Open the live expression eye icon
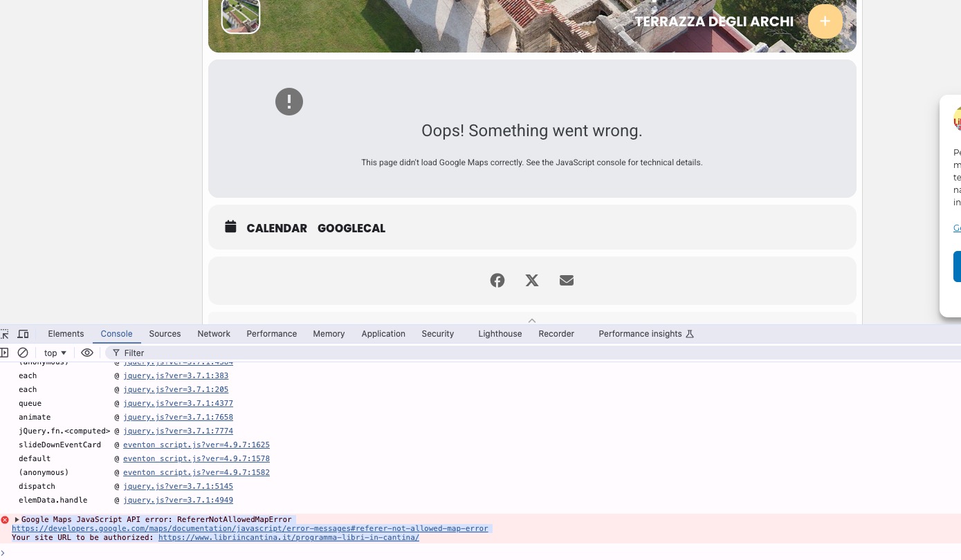Viewport: 961px width, 560px height. [x=86, y=353]
